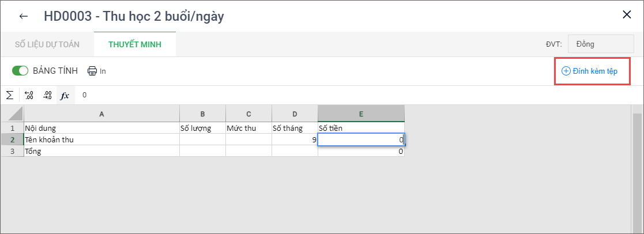This screenshot has height=234, width=644.
Task: Click the vertical scrollbar of the spreadsheet
Action: click(x=637, y=167)
